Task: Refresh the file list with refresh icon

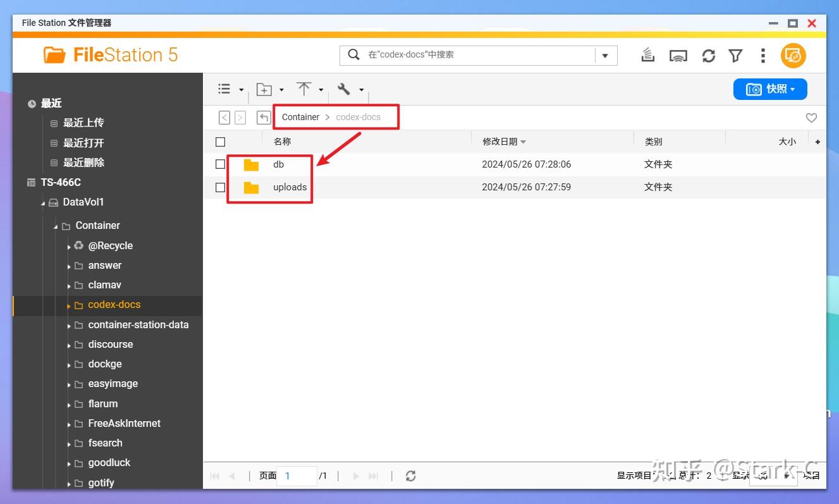Action: point(708,55)
